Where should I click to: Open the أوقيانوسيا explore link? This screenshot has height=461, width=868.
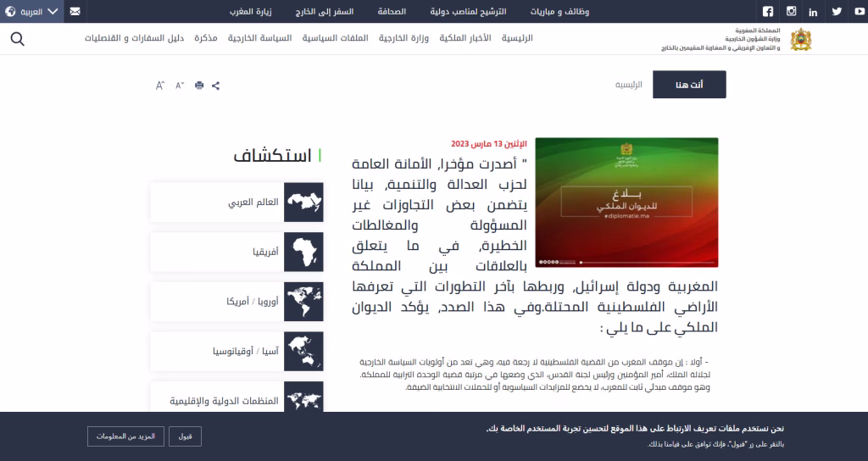coord(233,352)
